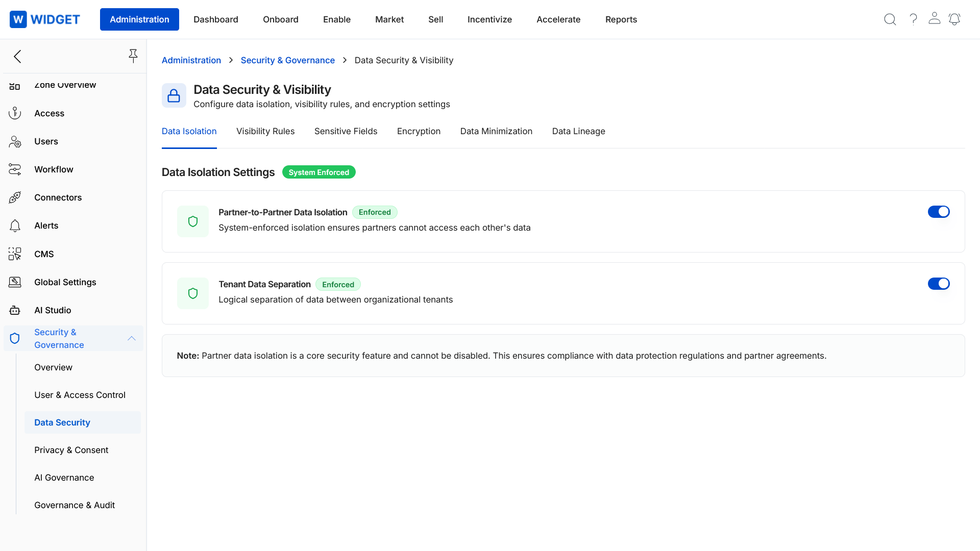Click the search magnifier icon
The image size is (980, 551).
890,19
